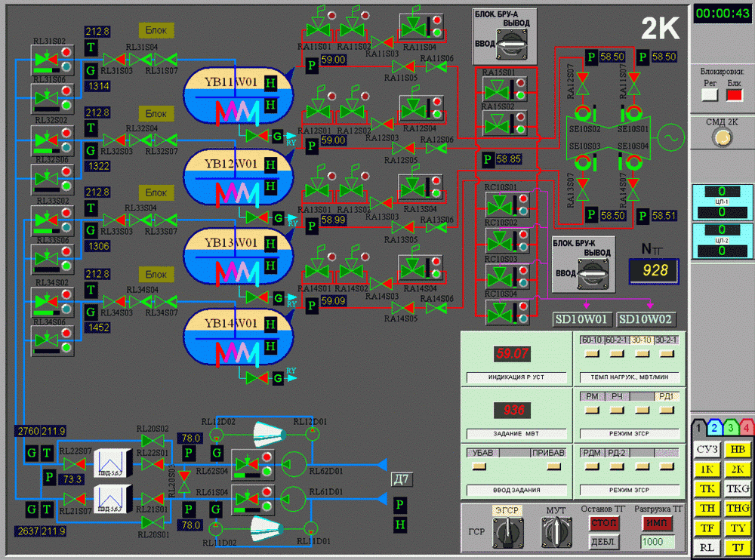Open condenser SD10W01
Image resolution: width=755 pixels, height=560 pixels.
click(x=582, y=318)
